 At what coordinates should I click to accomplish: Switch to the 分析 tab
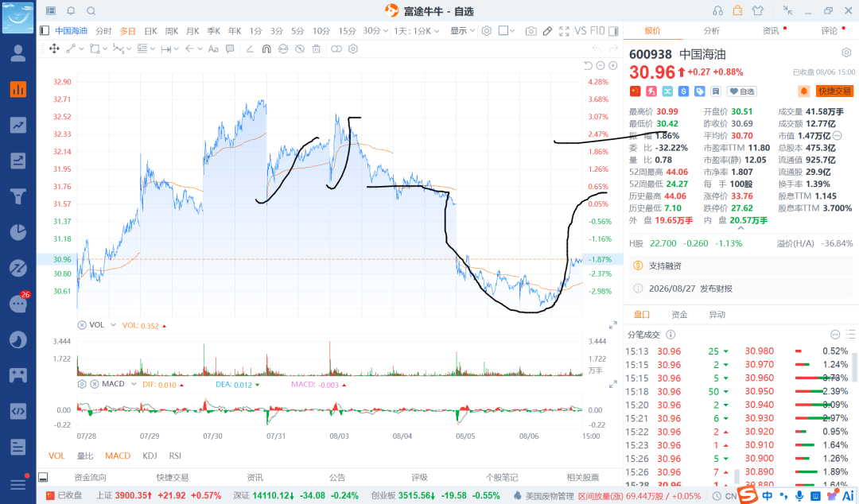coord(712,31)
